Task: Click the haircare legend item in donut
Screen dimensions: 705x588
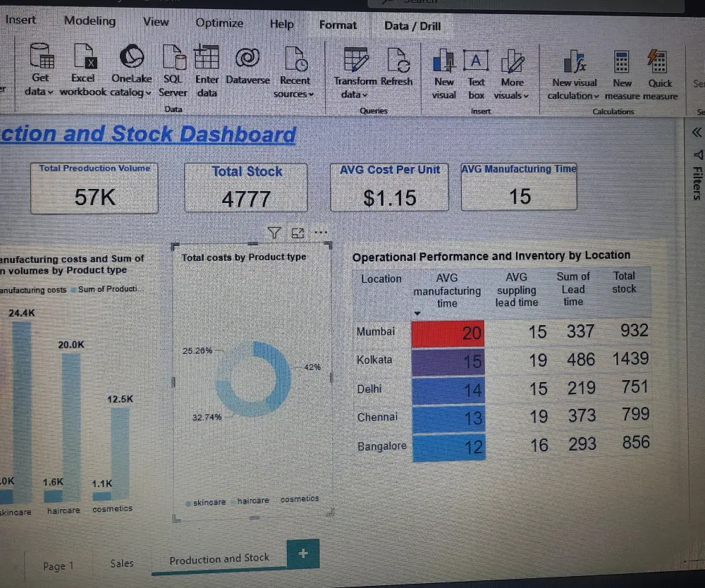Action: click(250, 501)
